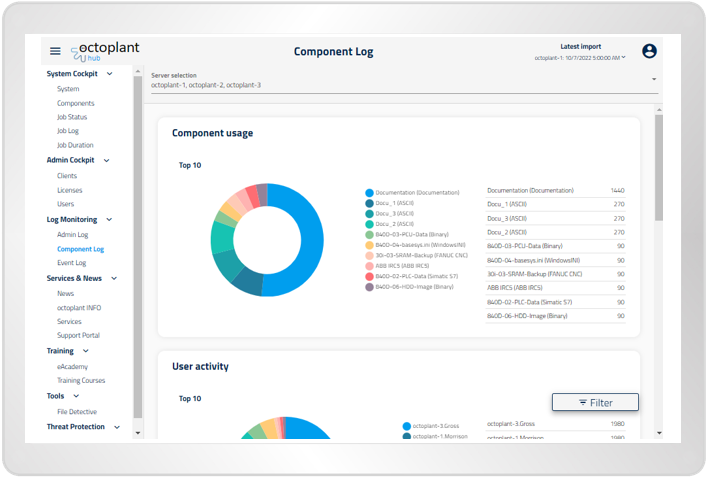
Task: Select Documentation (Documentation) table row
Action: 556,191
